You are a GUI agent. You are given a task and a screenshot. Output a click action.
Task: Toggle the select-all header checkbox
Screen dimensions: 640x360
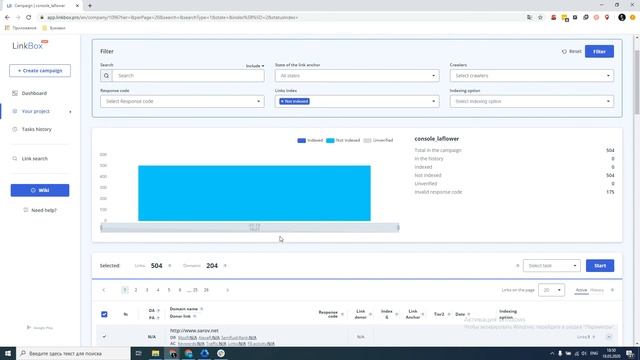point(104,314)
